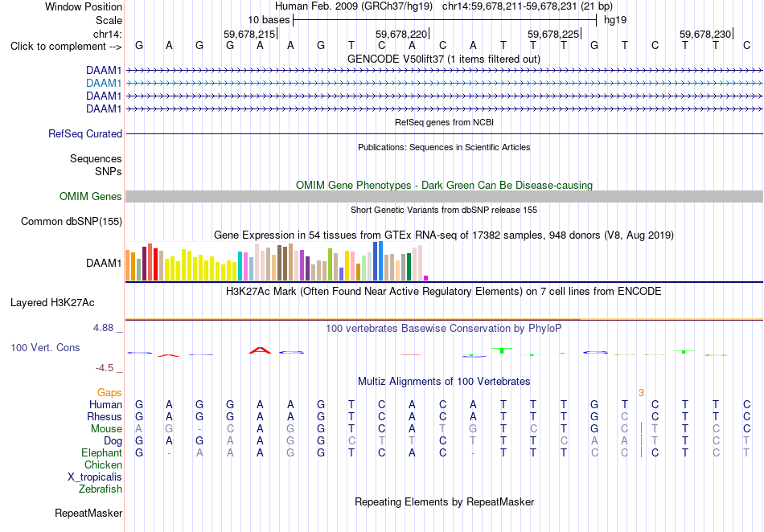Image resolution: width=764 pixels, height=532 pixels.
Task: Click the OMIM Genes label
Action: [91, 197]
